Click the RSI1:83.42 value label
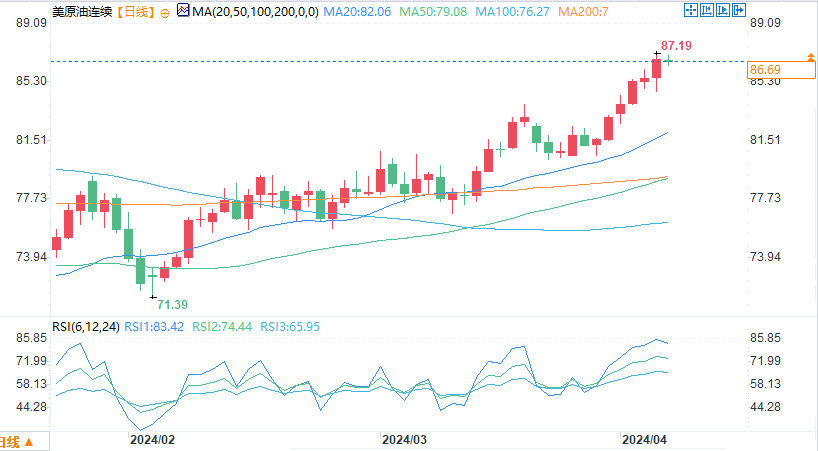 (154, 327)
